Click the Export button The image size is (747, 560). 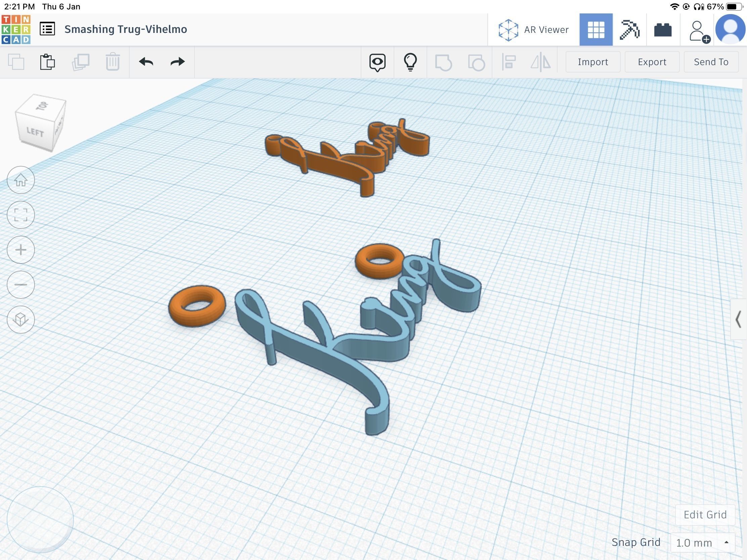click(652, 62)
